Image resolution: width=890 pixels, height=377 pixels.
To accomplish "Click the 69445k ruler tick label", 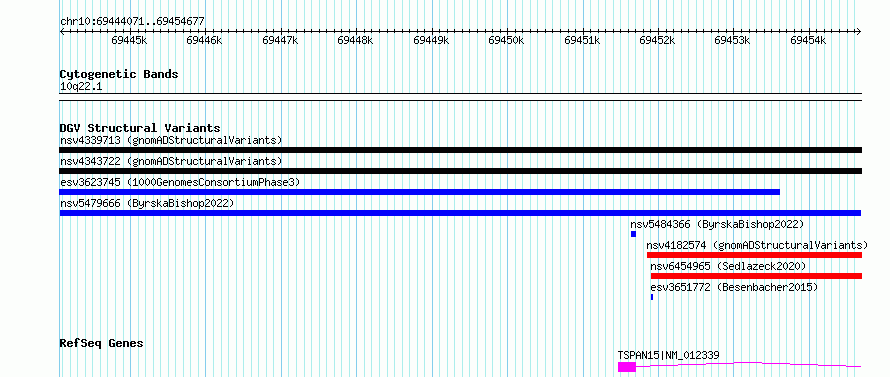I will 129,40.
